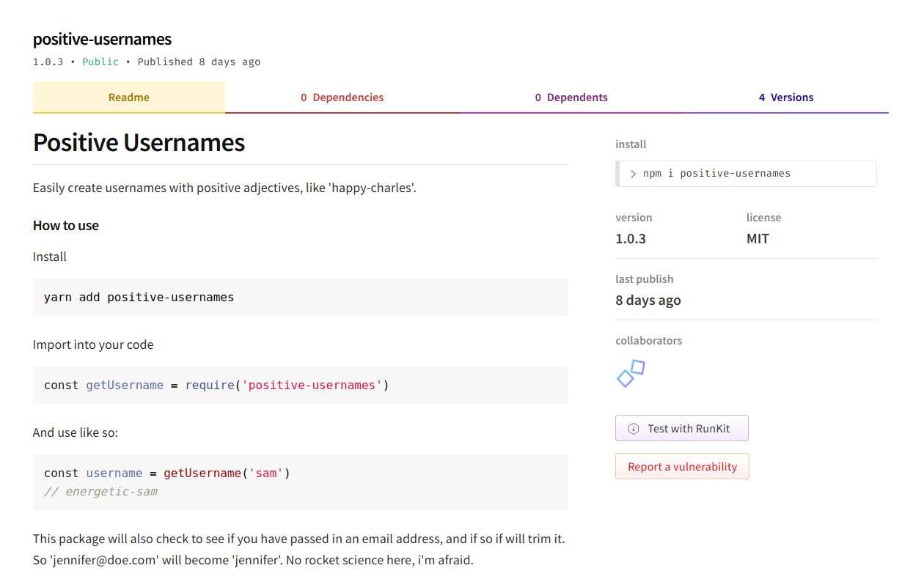Click the npm i install command to copy
The height and width of the screenshot is (579, 924).
(716, 173)
